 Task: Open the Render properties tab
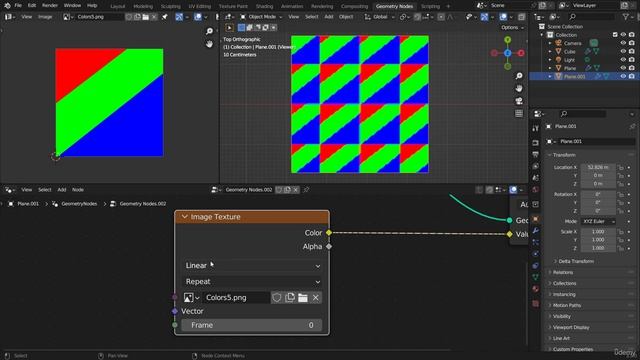click(x=536, y=143)
